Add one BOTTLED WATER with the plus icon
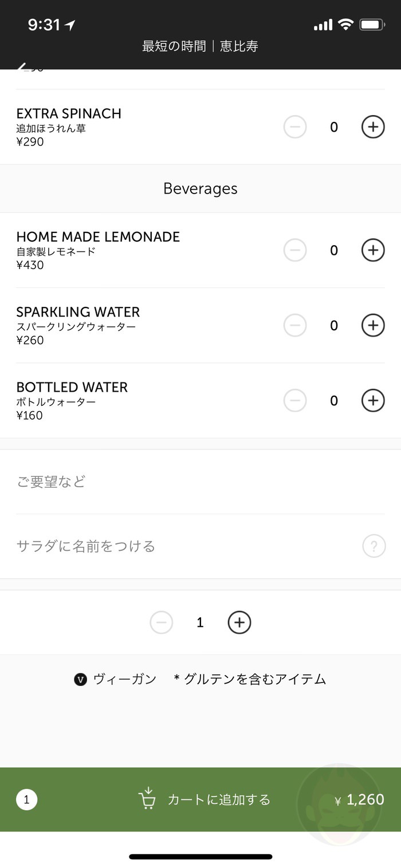This screenshot has width=401, height=868. click(x=372, y=401)
